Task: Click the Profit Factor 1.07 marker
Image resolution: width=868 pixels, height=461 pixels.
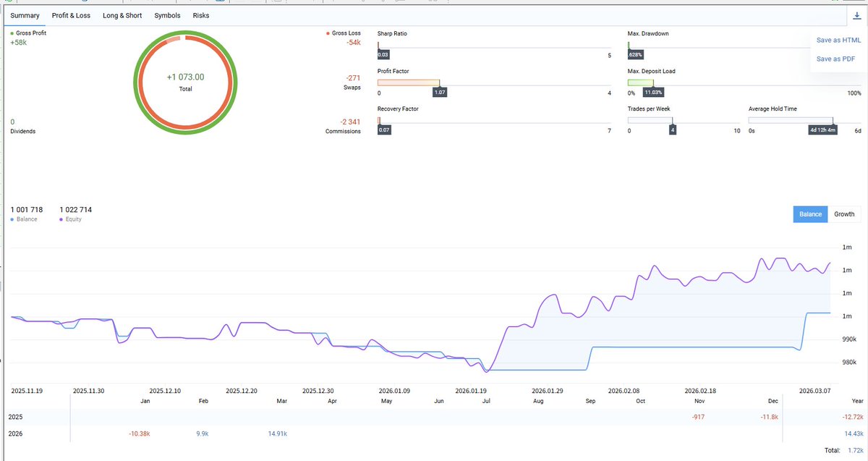Action: tap(440, 92)
